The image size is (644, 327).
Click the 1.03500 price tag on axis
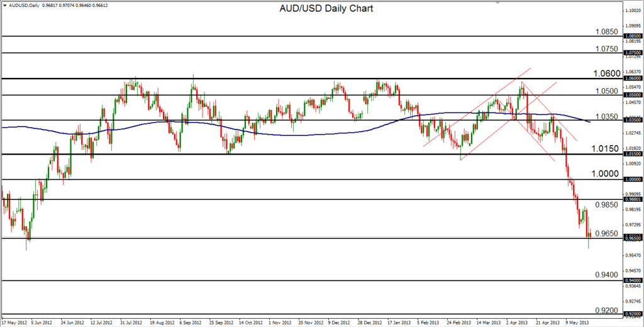tap(632, 120)
